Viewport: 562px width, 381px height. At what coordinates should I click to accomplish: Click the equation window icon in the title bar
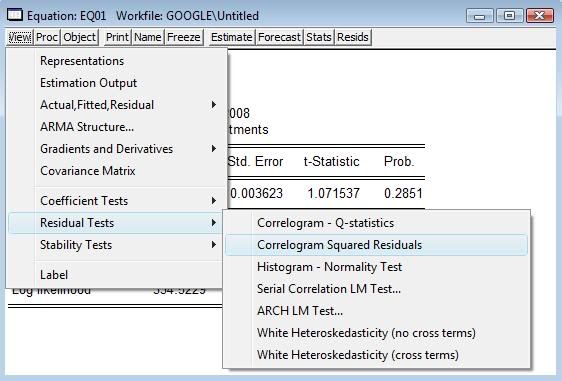click(15, 15)
